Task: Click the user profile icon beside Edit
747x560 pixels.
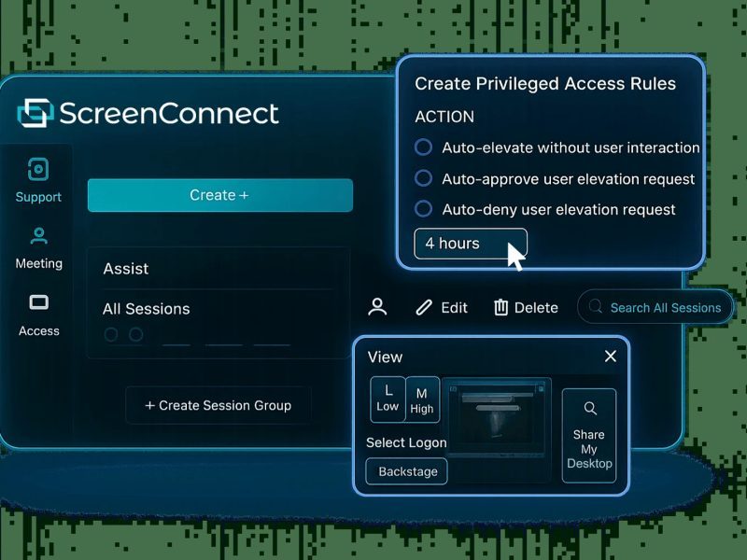Action: pyautogui.click(x=377, y=307)
